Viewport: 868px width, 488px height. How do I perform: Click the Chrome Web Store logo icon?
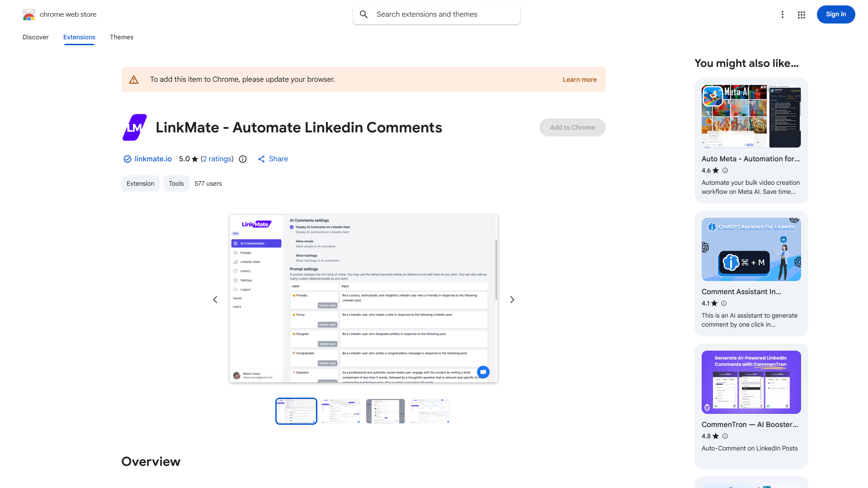pyautogui.click(x=29, y=14)
